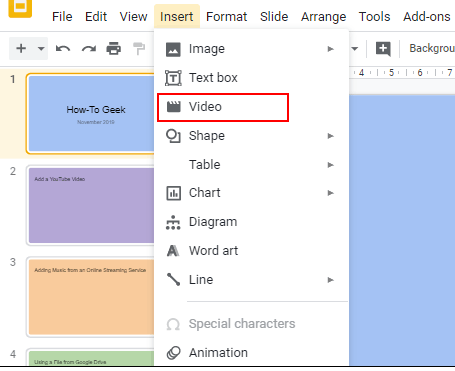Click the Text box icon
Screen dimensions: 455x371
[173, 78]
